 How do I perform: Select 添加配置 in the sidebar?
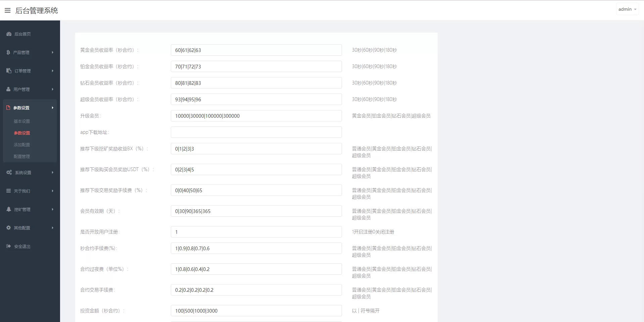22,145
